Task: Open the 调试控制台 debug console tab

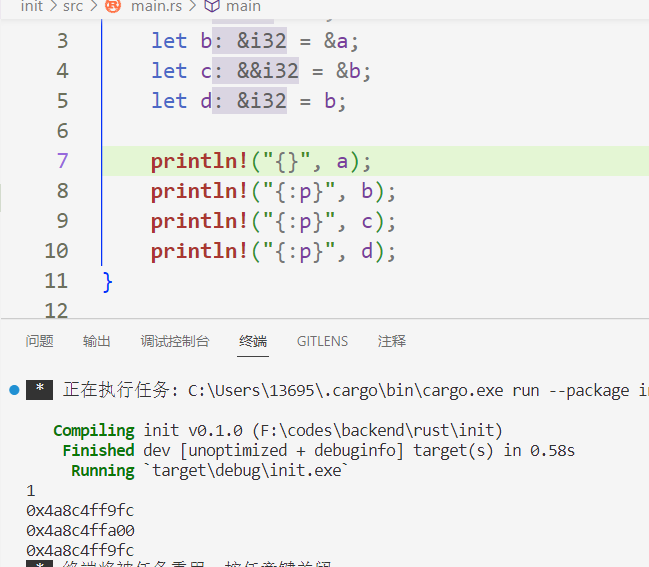Action: (175, 341)
